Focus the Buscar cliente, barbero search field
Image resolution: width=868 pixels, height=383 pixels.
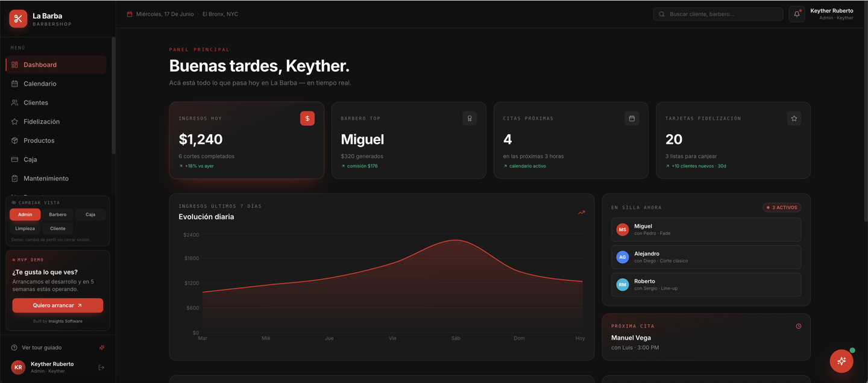click(x=718, y=14)
